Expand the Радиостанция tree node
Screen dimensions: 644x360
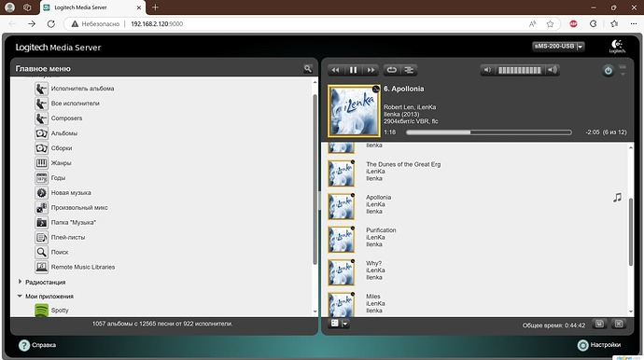pos(20,282)
